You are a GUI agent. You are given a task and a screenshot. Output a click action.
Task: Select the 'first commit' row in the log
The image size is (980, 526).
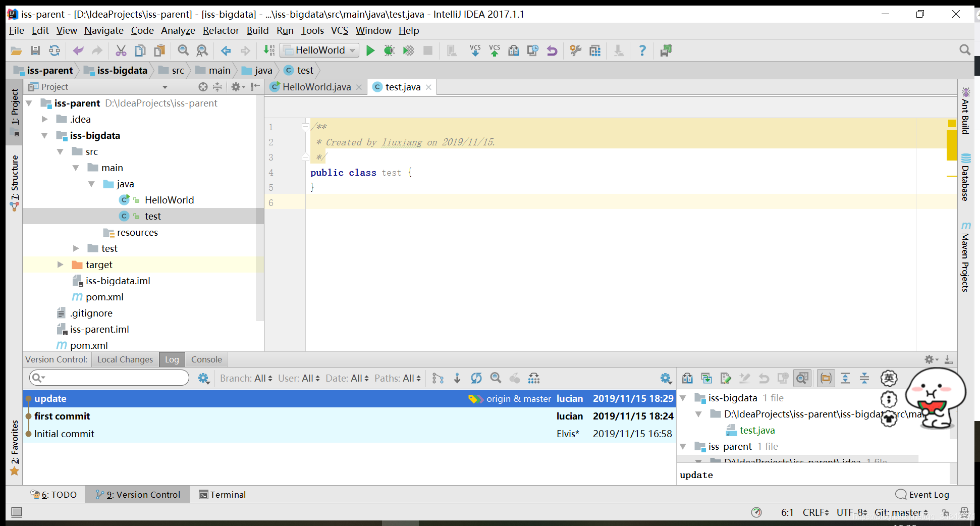[349, 416]
